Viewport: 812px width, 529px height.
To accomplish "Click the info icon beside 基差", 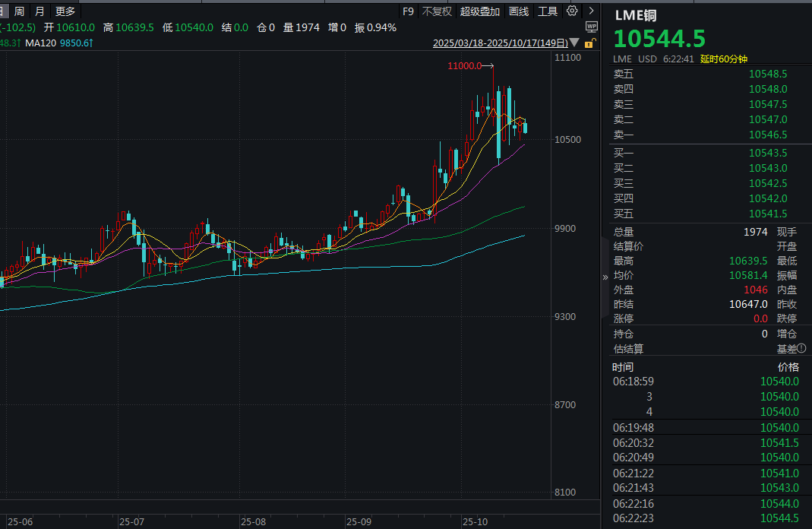I will click(x=801, y=349).
